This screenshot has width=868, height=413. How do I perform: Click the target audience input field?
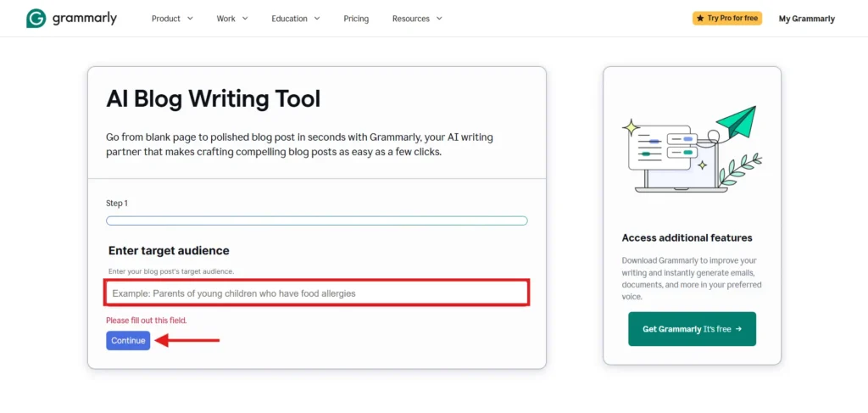pos(317,293)
